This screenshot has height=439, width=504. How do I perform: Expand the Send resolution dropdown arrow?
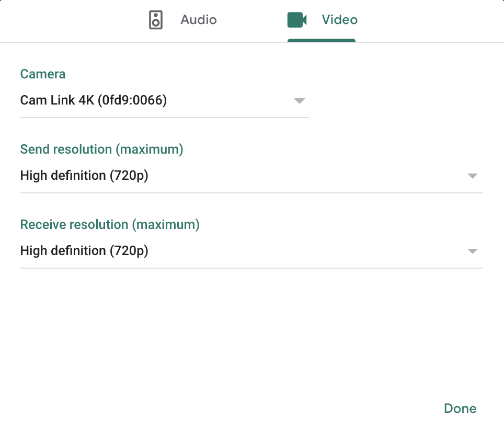pos(472,176)
